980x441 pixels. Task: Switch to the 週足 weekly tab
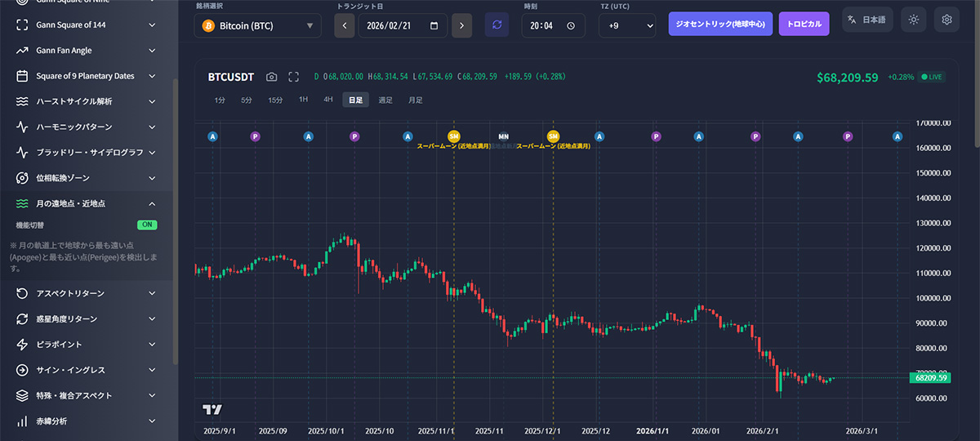tap(385, 100)
